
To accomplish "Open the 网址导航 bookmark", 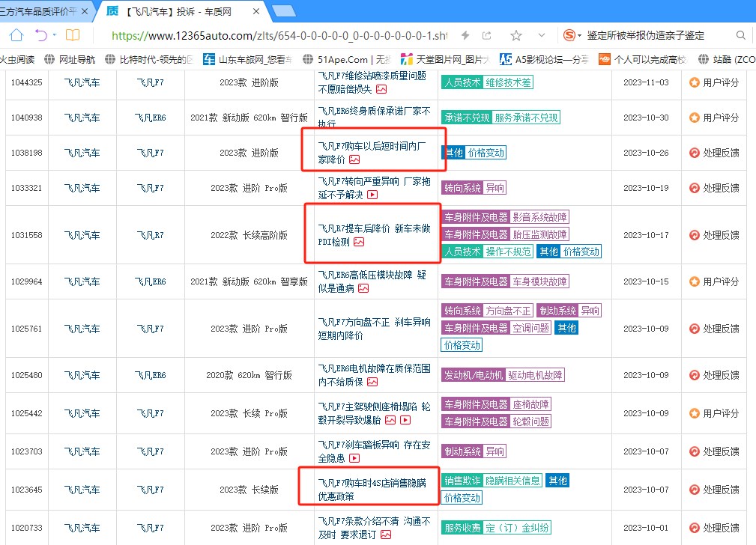I will point(70,59).
